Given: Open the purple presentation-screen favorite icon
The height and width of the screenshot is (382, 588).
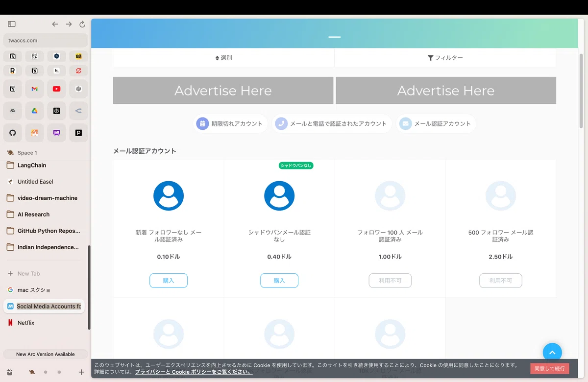Looking at the screenshot, I should pos(56,133).
